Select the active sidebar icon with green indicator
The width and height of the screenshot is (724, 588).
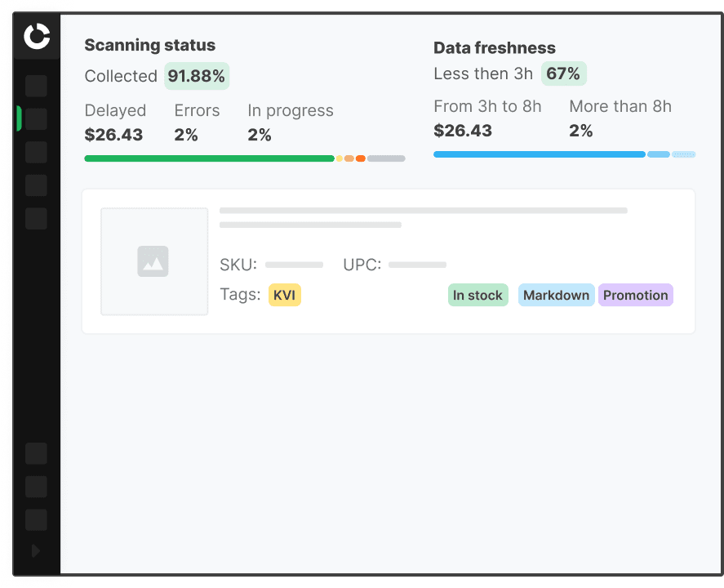point(36,118)
